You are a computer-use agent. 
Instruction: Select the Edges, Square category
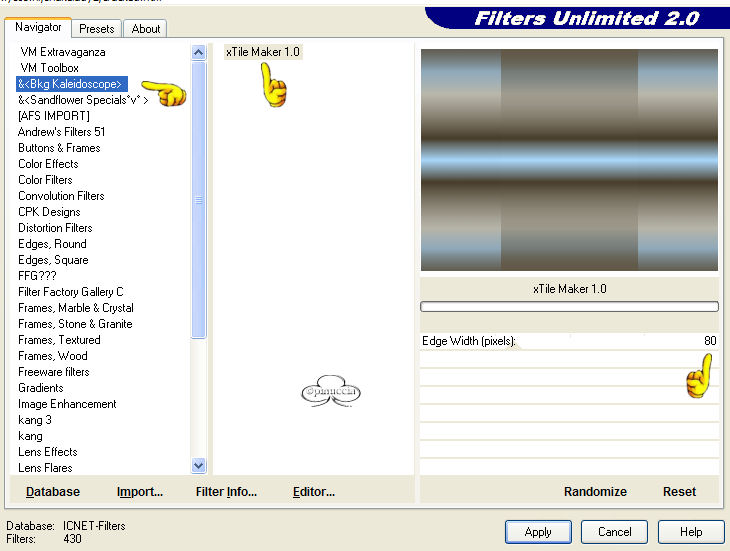53,260
